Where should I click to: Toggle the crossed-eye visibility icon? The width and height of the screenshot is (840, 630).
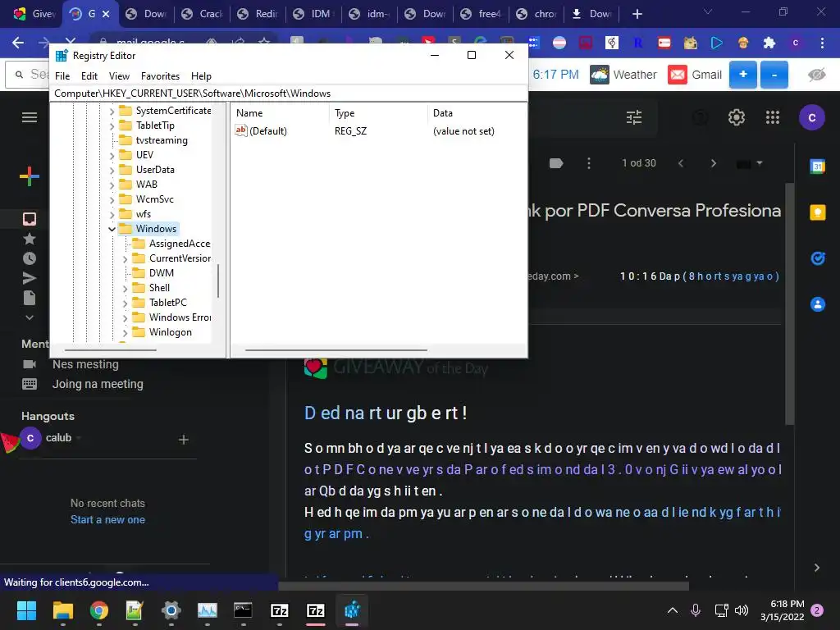pos(816,75)
